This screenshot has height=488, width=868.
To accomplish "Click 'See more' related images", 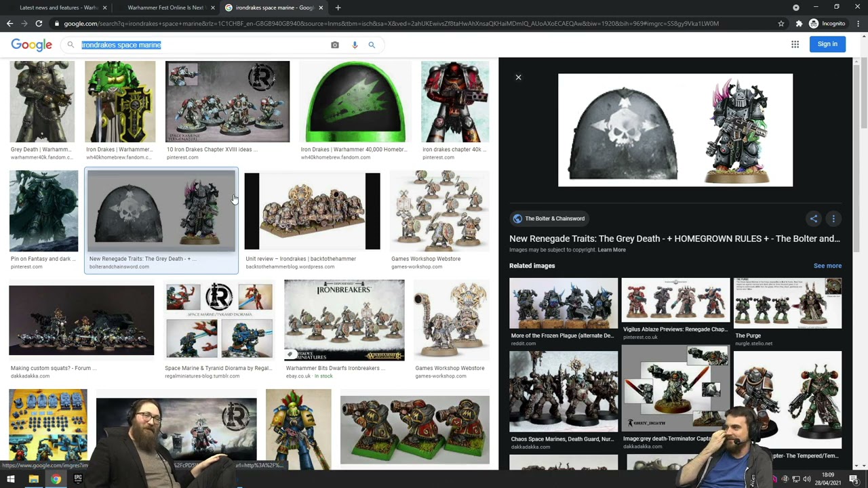I will [827, 266].
